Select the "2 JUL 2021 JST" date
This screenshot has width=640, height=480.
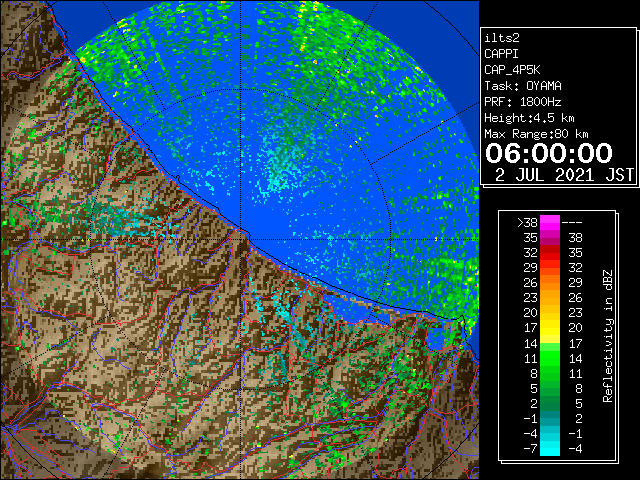pos(564,175)
